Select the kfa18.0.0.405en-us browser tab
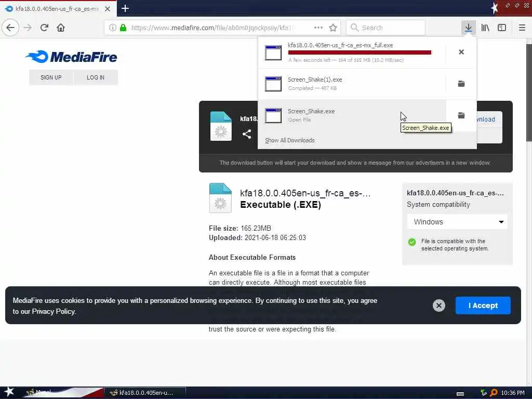The width and height of the screenshot is (532, 399). point(58,8)
